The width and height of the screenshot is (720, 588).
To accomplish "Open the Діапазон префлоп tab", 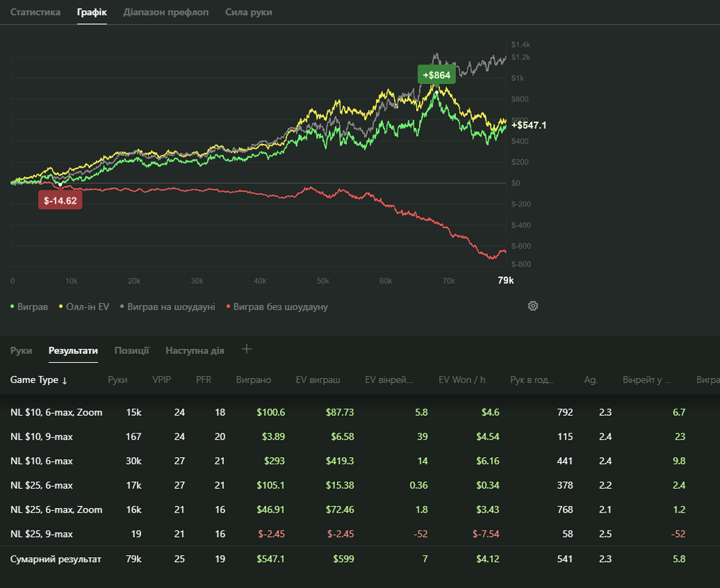I will tap(166, 12).
